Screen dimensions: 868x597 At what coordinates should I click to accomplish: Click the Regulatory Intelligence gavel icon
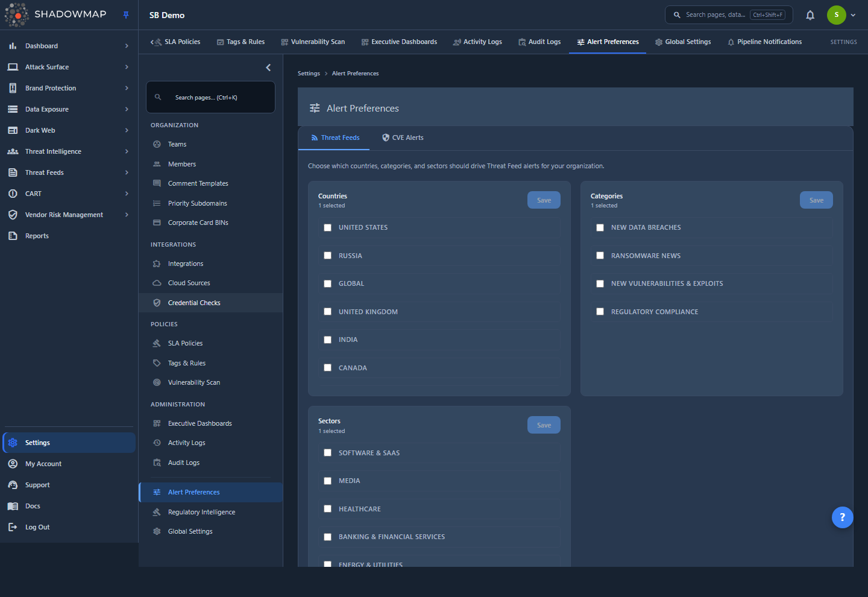157,512
